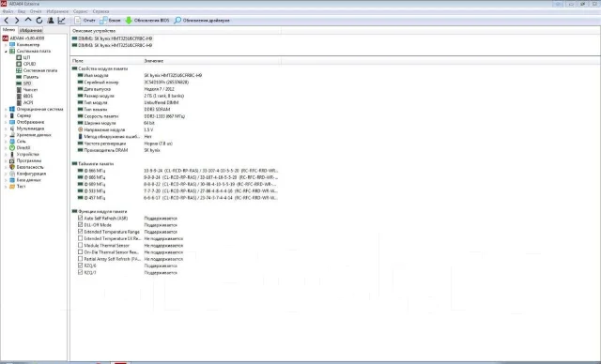
Task: Select the BIOS icon in tree
Action: pyautogui.click(x=19, y=96)
